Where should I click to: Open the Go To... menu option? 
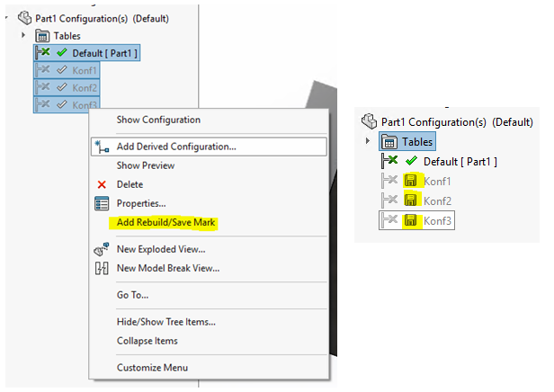coord(133,295)
